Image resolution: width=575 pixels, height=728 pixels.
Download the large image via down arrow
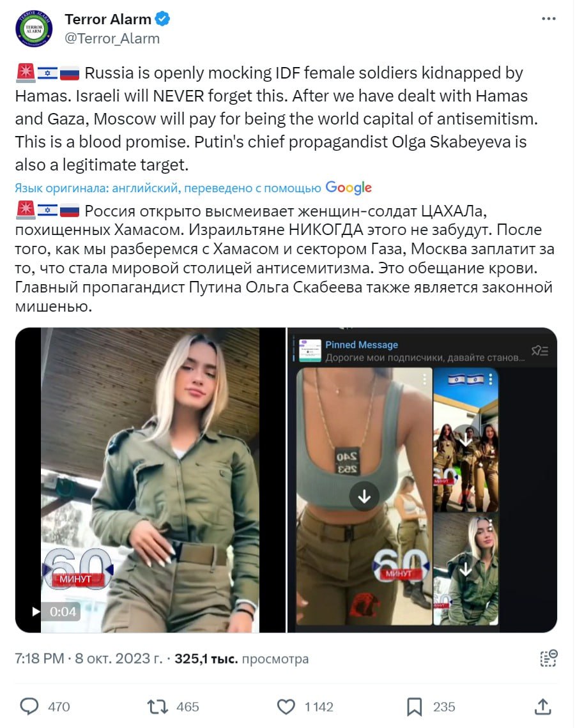click(364, 496)
